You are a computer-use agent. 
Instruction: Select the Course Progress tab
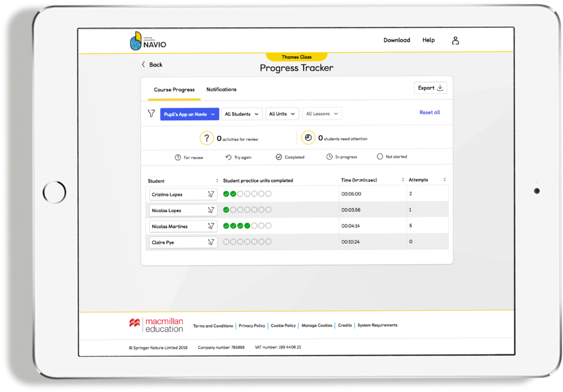click(x=174, y=89)
